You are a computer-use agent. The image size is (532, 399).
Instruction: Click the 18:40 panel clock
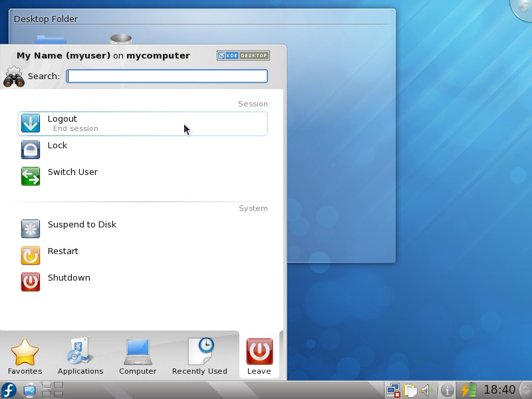pos(499,390)
